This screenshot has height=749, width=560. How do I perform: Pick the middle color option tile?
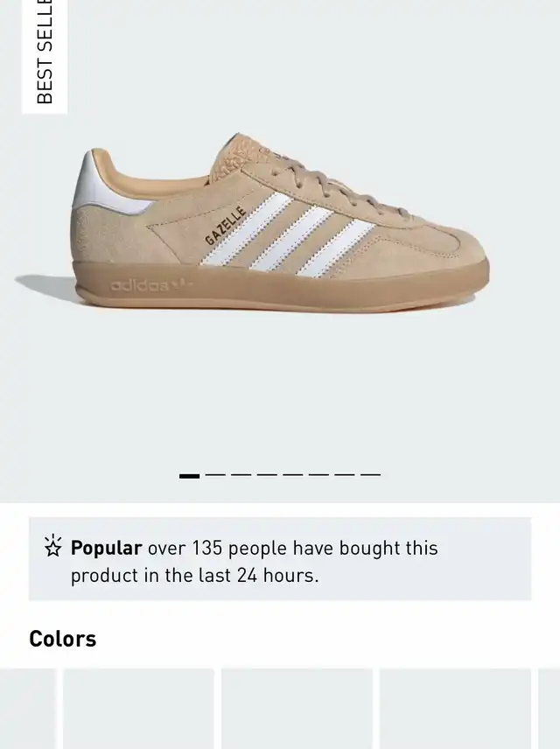pos(297,709)
